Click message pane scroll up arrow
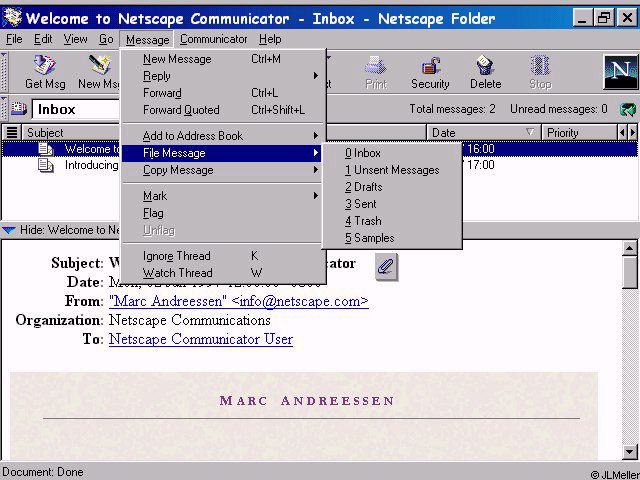640x480 pixels. point(630,248)
